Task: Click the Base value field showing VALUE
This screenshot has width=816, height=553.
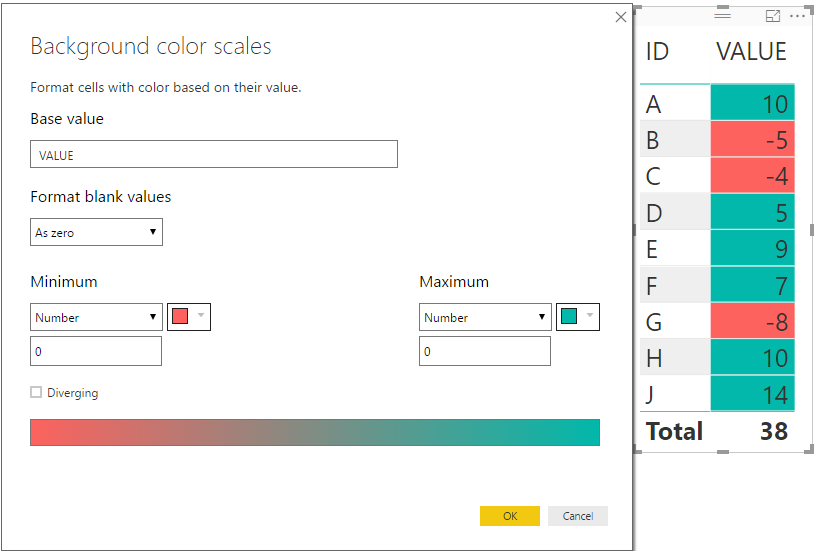Action: click(214, 154)
